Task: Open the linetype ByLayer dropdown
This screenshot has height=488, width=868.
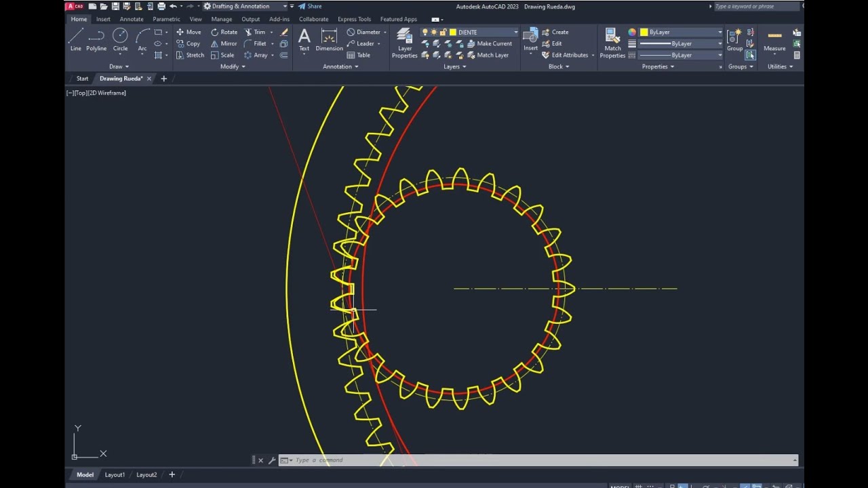Action: (719, 55)
